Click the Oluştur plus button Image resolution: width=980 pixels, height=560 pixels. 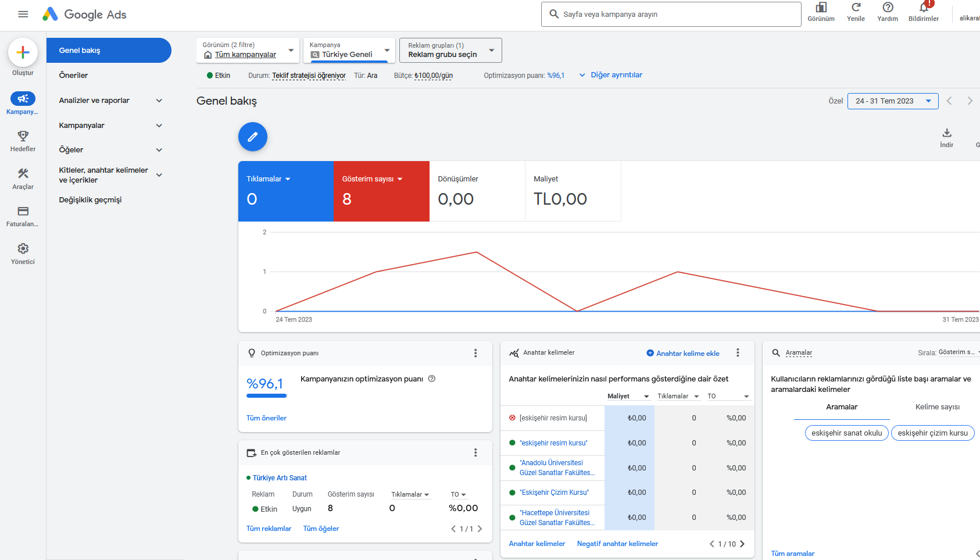tap(23, 52)
